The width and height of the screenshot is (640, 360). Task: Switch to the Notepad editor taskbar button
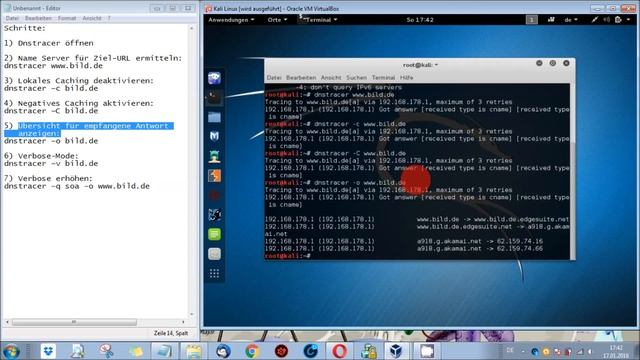point(164,351)
